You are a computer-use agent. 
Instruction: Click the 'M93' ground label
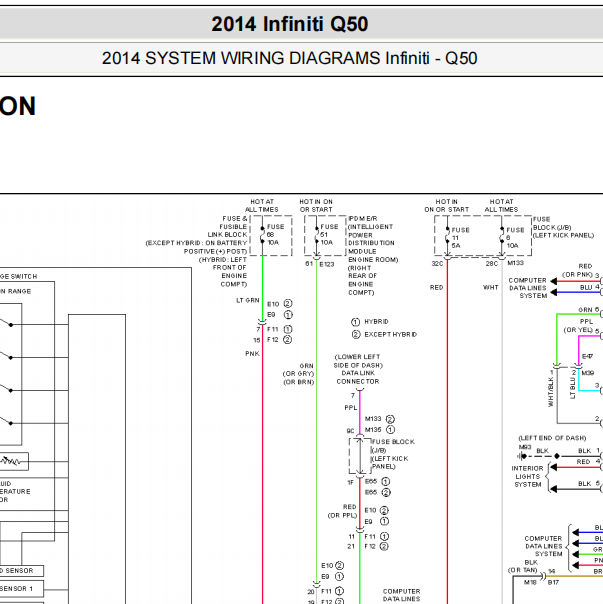(525, 447)
